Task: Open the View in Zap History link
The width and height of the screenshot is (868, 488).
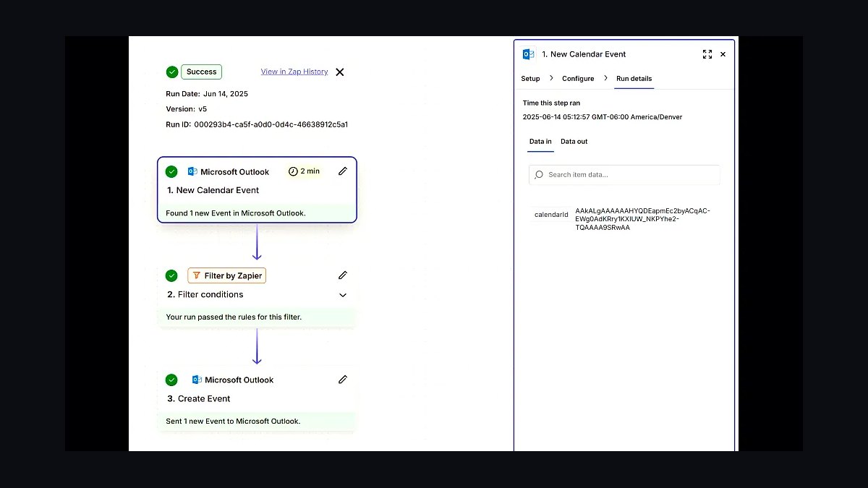Action: click(x=294, y=72)
